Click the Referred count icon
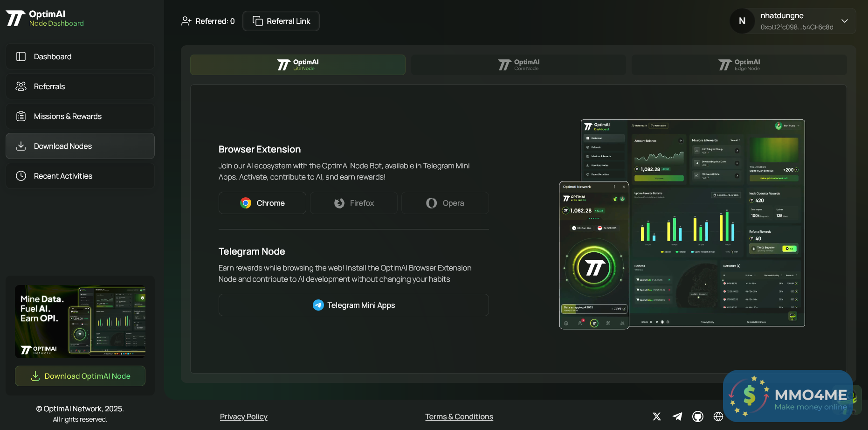The height and width of the screenshot is (430, 868). click(x=186, y=21)
